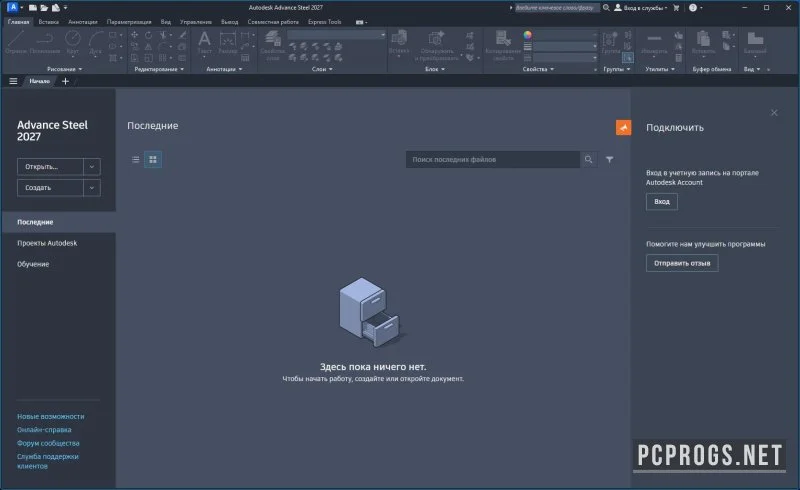
Task: Open the layer selection combo box in Слои panel
Action: 337,35
